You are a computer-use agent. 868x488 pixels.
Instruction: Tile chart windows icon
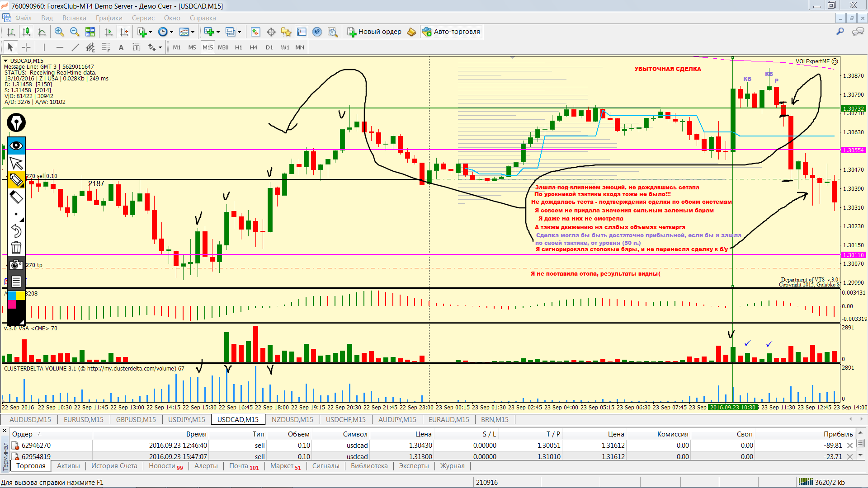90,32
